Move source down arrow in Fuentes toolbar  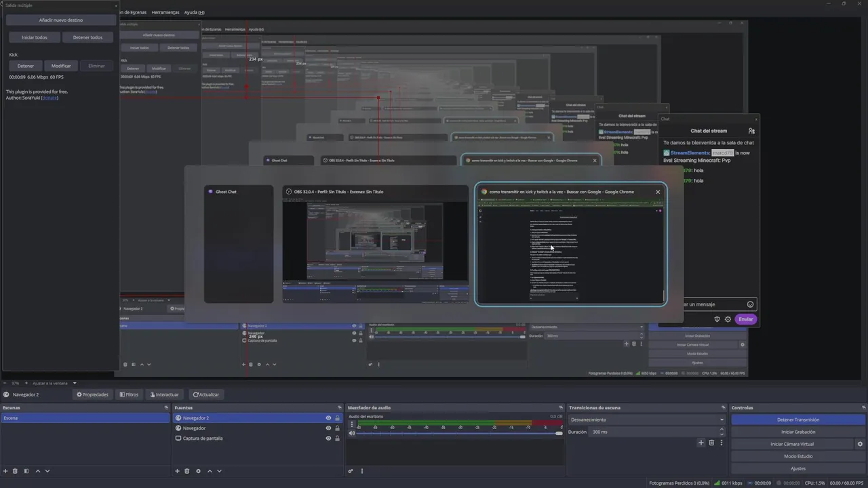pos(219,471)
